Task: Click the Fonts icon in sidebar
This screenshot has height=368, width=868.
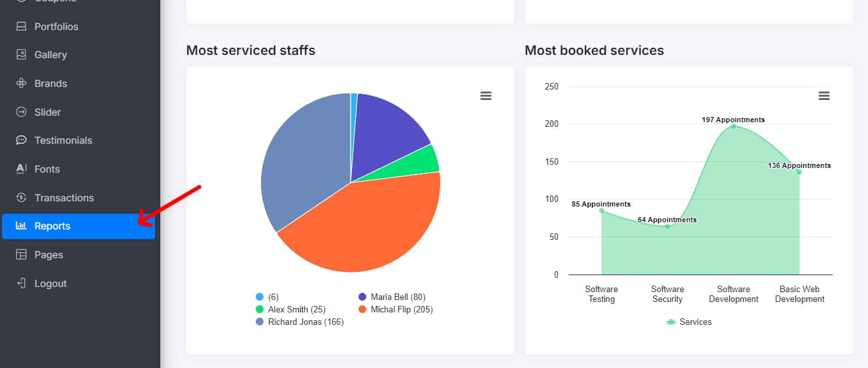Action: (21, 169)
